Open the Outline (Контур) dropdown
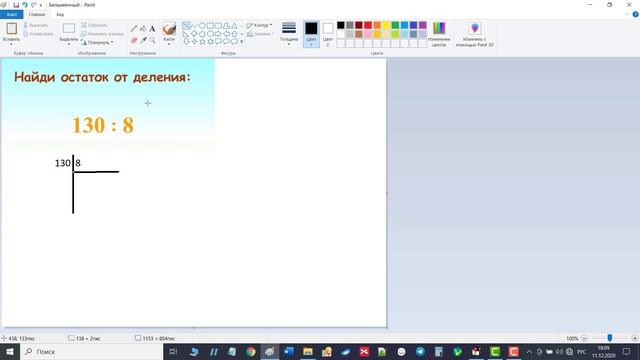 pos(259,25)
